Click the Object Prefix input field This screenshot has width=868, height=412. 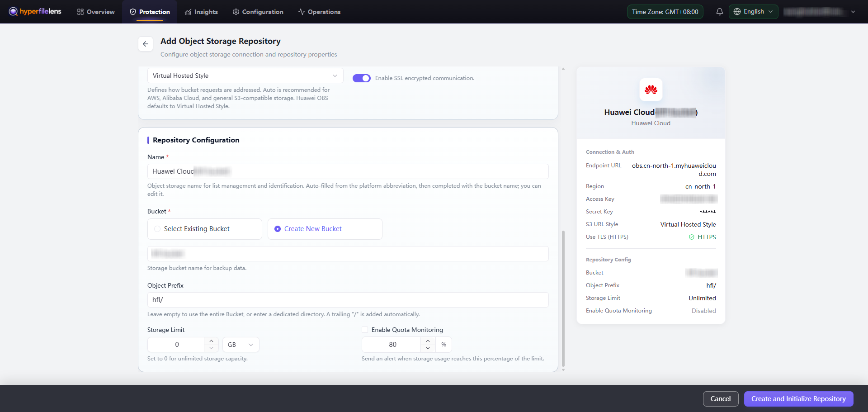(348, 300)
